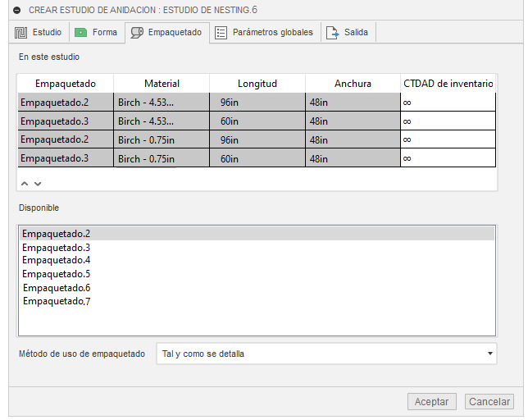Switch to the Forma tab
This screenshot has width=528, height=420.
pyautogui.click(x=97, y=32)
